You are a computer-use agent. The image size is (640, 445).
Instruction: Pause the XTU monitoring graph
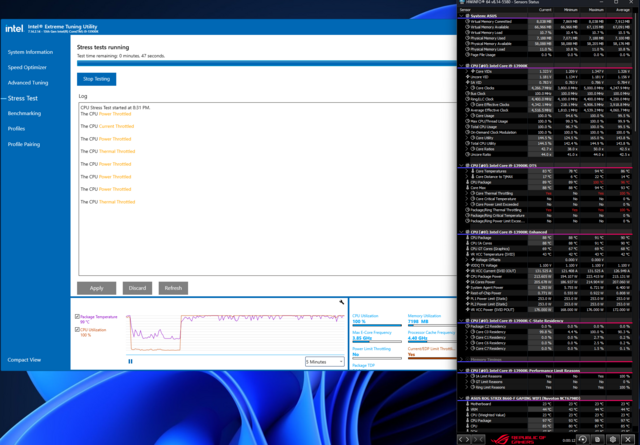click(130, 361)
